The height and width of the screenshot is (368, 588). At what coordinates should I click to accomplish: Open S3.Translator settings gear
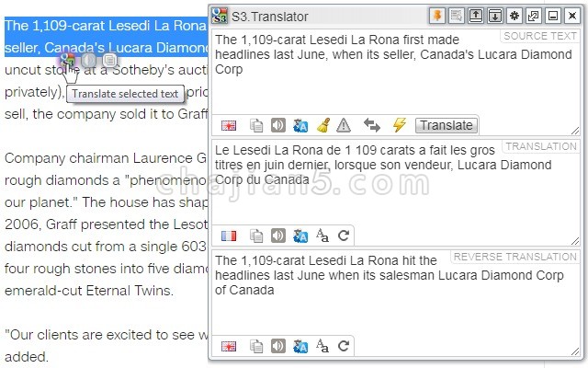point(514,17)
